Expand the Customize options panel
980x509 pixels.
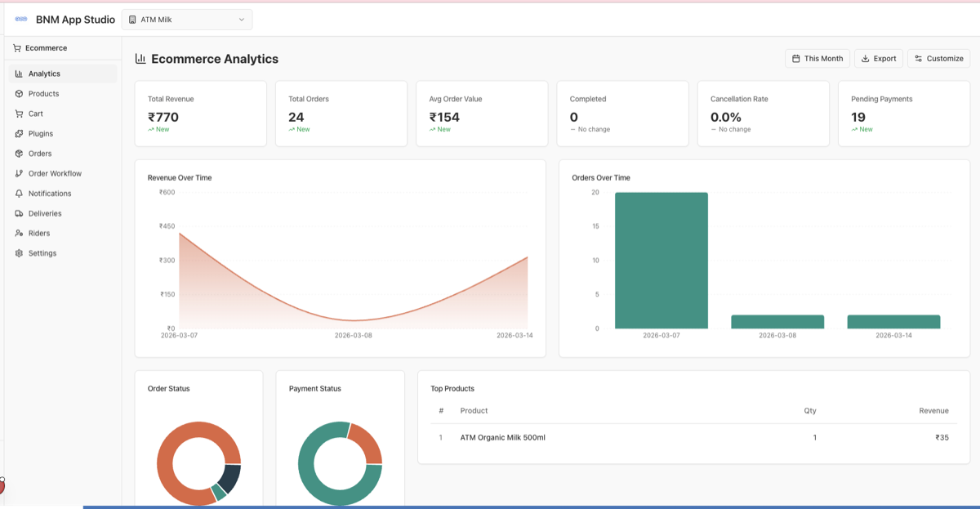(x=938, y=58)
